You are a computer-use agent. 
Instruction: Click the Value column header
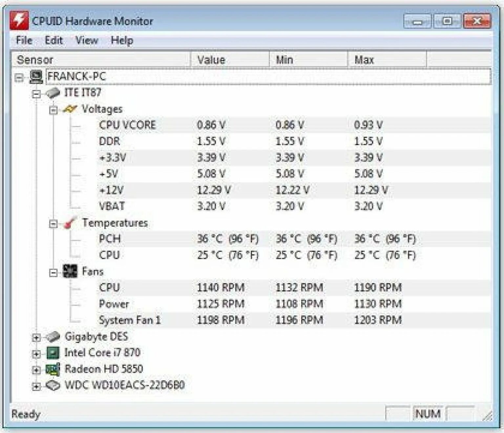[230, 59]
